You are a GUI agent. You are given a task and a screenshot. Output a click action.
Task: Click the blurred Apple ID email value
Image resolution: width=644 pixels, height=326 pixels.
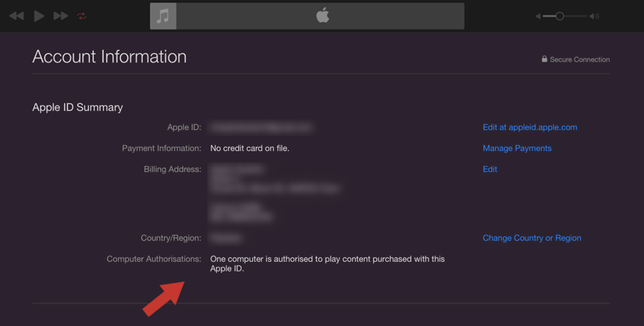261,127
